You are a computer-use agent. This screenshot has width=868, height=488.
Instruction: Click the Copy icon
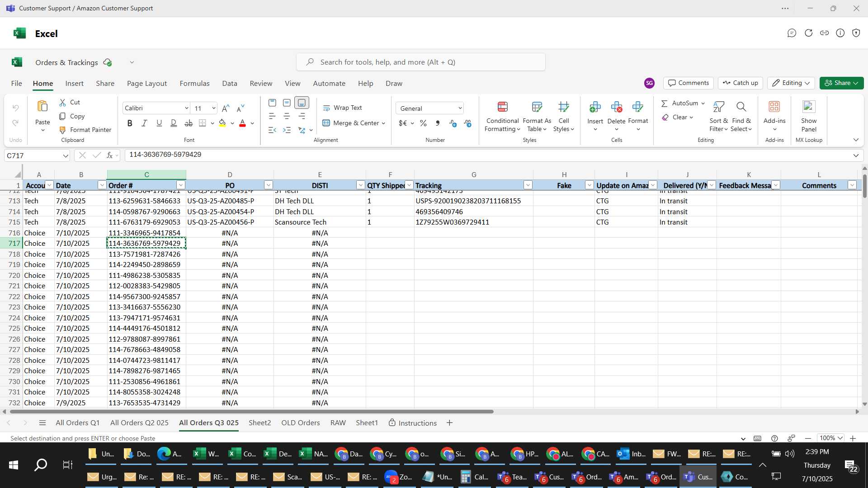[x=63, y=117]
